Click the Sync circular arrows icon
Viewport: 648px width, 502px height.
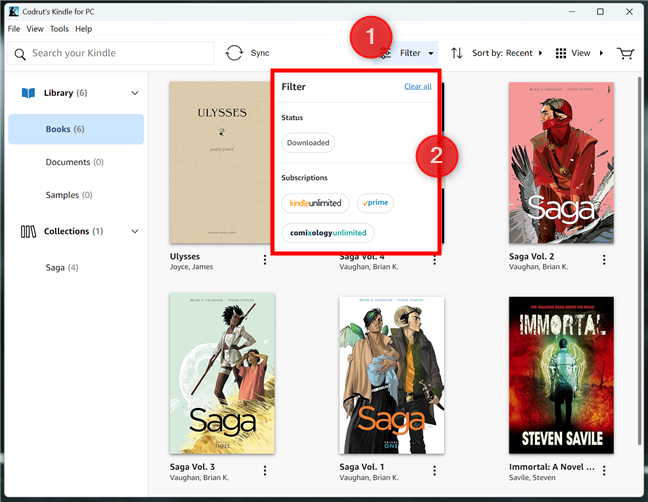(x=234, y=53)
